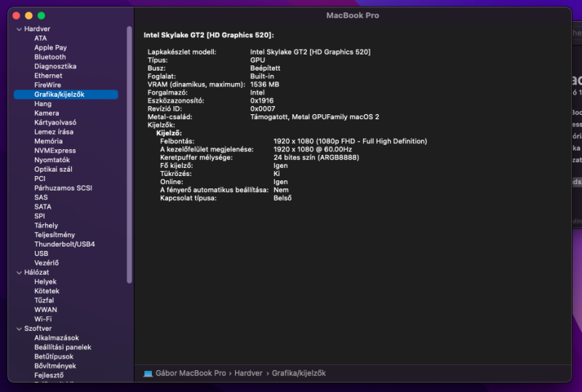Viewport: 582px width, 392px height.
Task: Select Kamera in the sidebar
Action: click(47, 113)
